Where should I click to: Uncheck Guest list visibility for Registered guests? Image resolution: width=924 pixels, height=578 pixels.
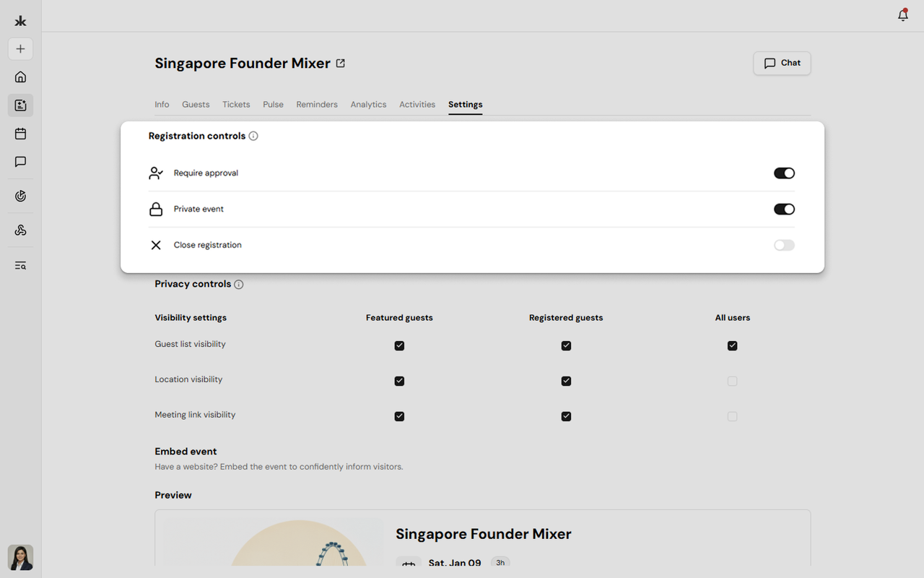pyautogui.click(x=566, y=346)
